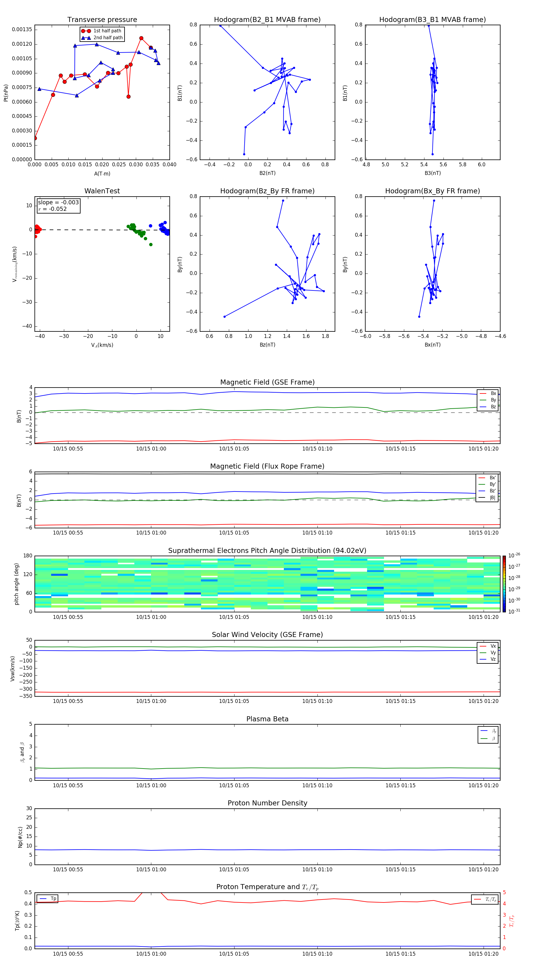The image size is (535, 980).
Task: Click 'Bz' in GSE magnetic field legend
Action: pyautogui.click(x=488, y=407)
